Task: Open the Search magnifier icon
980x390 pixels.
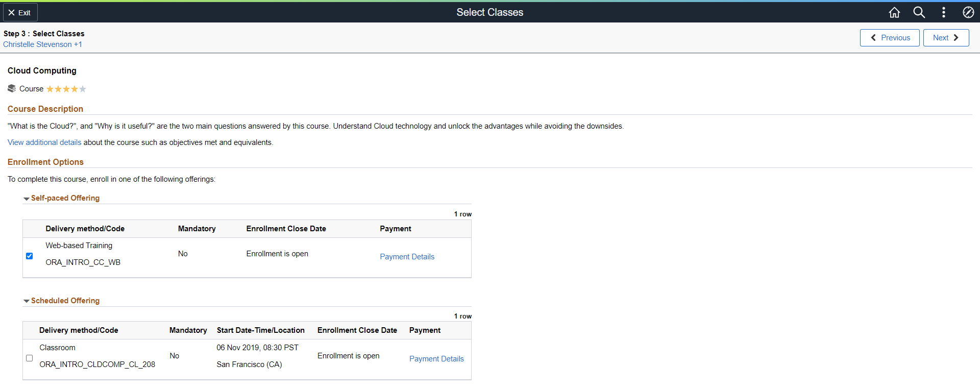Action: (x=919, y=12)
